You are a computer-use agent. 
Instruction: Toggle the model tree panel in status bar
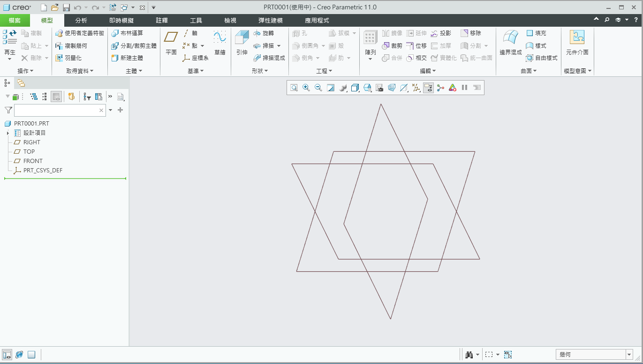pyautogui.click(x=7, y=355)
